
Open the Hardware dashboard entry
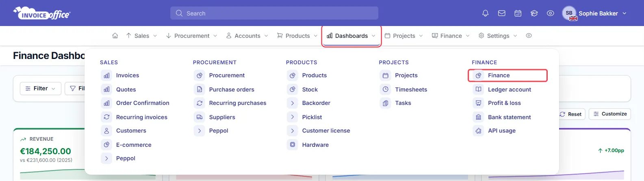[315, 145]
